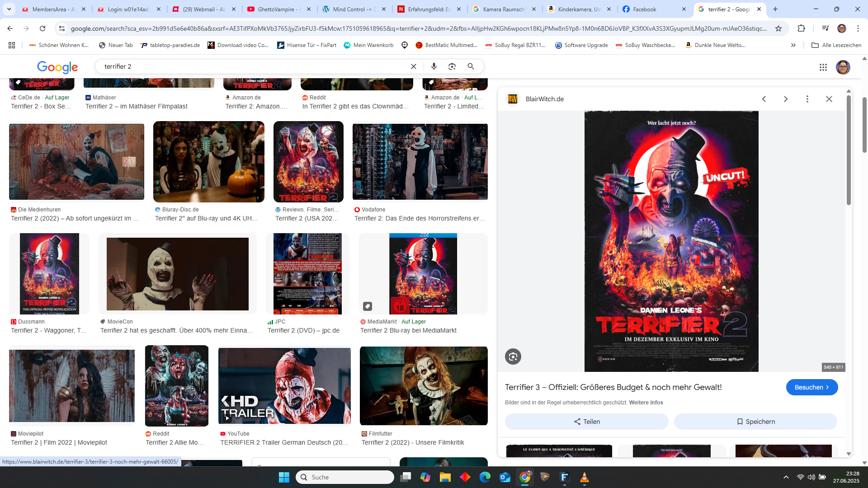Switch to the MembersArea tab

click(53, 9)
